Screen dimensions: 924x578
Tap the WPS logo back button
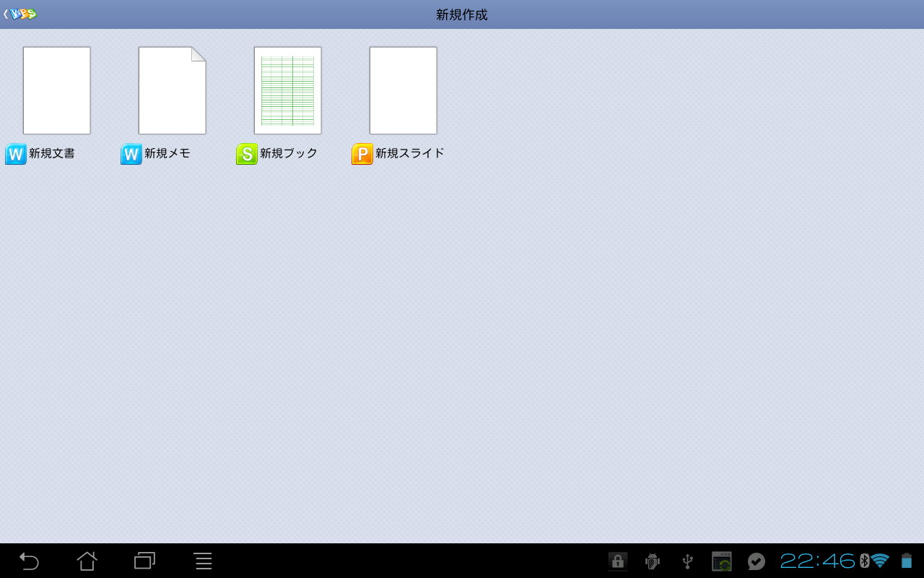click(x=20, y=14)
